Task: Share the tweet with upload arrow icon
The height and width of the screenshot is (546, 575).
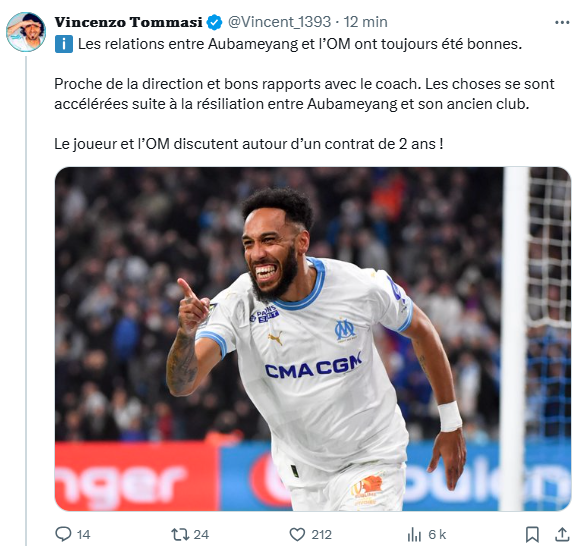Action: tap(562, 534)
